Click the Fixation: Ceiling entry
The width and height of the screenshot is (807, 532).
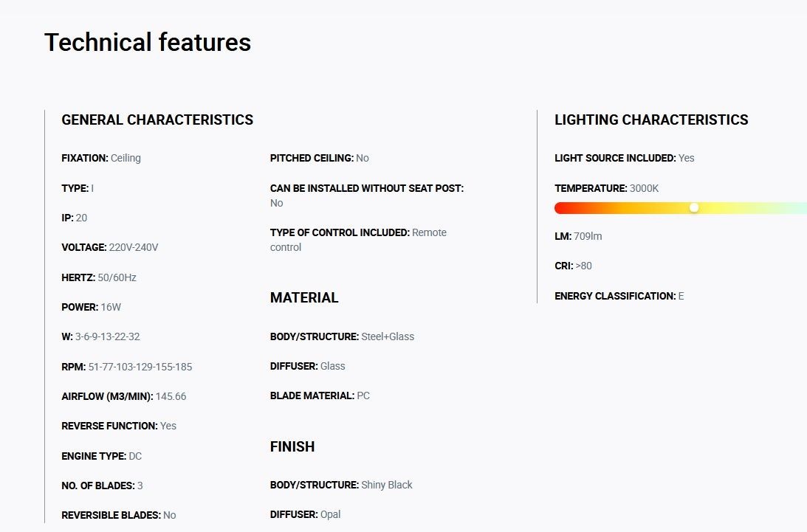[x=101, y=158]
